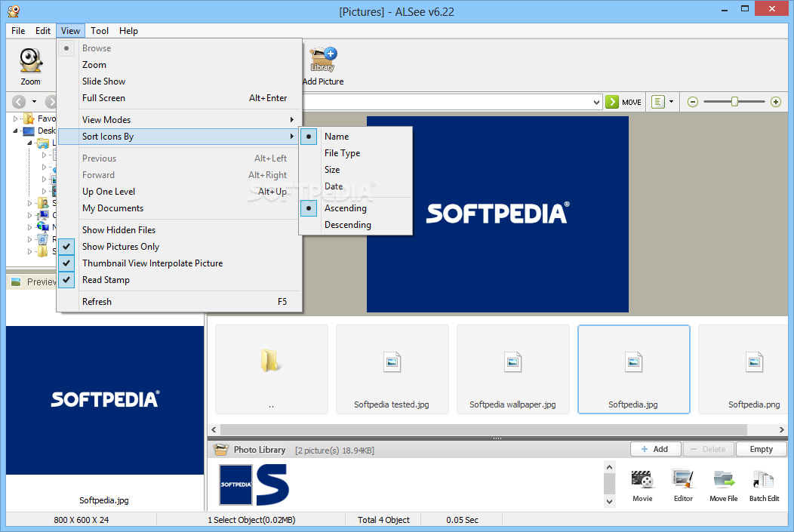Select the Softpedia.jpg file thumbnail
This screenshot has width=794, height=532.
tap(633, 370)
